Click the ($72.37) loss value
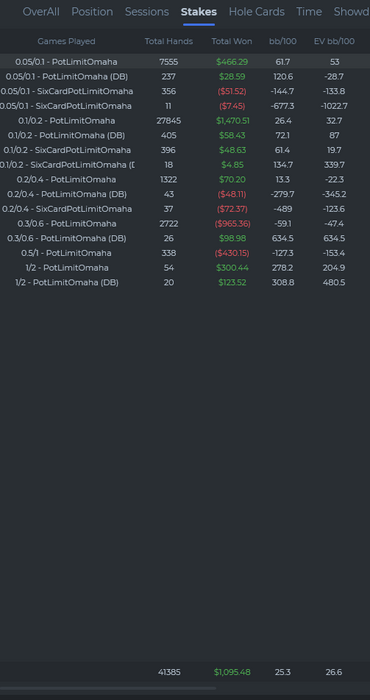Image resolution: width=370 pixels, height=700 pixels. 232,209
